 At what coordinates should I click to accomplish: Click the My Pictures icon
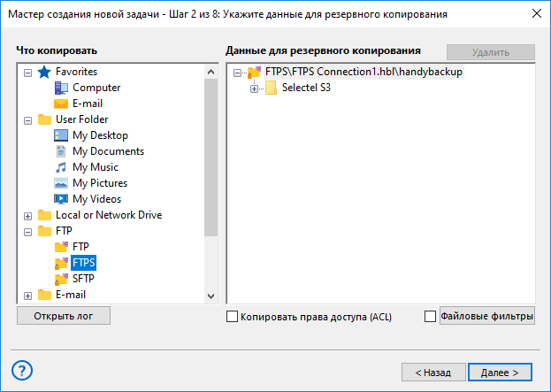click(61, 183)
